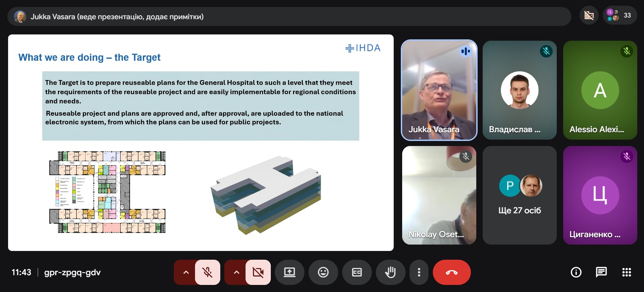Toggle the disabled camera button
This screenshot has width=644, height=292.
pos(258,272)
